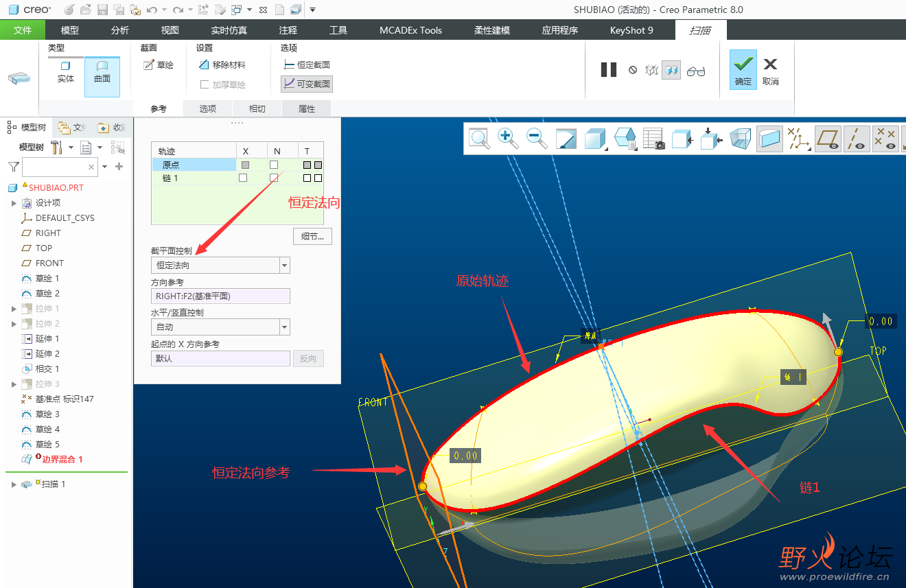Click the model tree filter funnel icon
906x588 pixels.
[13, 167]
